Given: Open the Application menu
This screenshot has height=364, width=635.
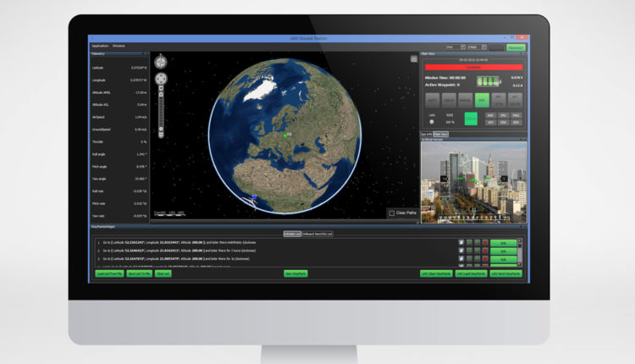Looking at the screenshot, I should [100, 46].
